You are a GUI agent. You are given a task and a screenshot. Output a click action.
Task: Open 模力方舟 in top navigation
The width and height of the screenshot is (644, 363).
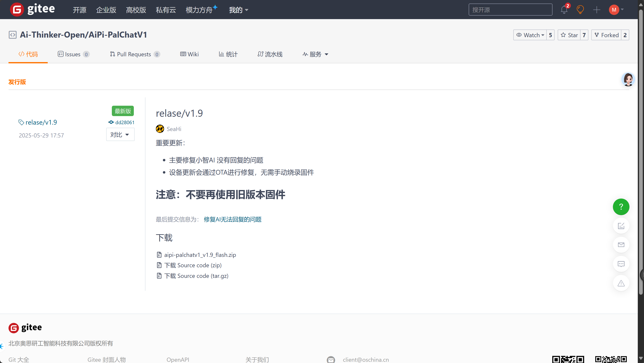coord(201,10)
